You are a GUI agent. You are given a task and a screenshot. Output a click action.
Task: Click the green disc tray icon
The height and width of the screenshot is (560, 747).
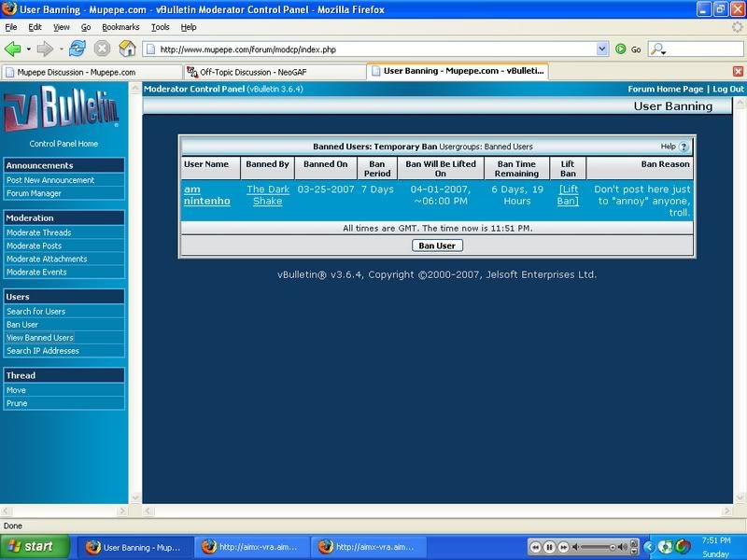click(x=665, y=547)
